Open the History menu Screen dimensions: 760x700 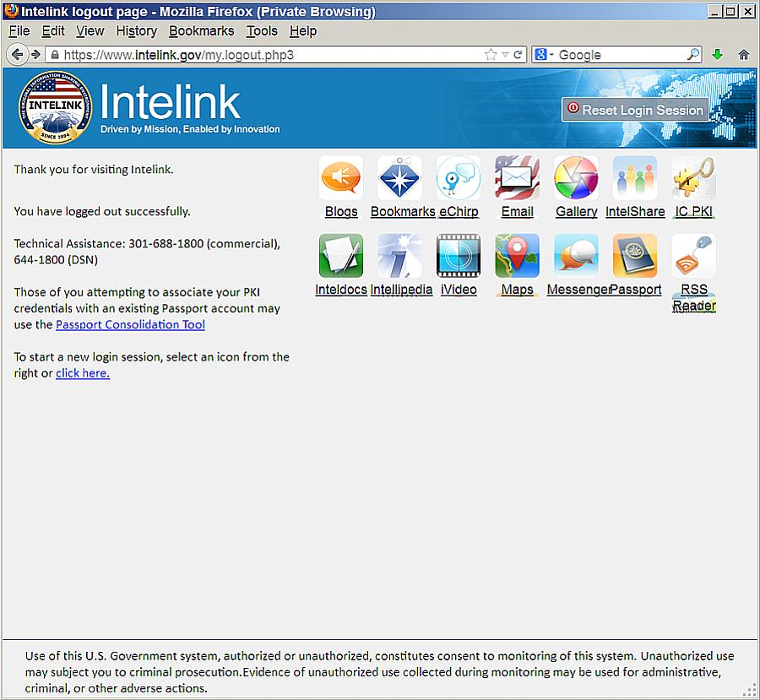pyautogui.click(x=136, y=31)
